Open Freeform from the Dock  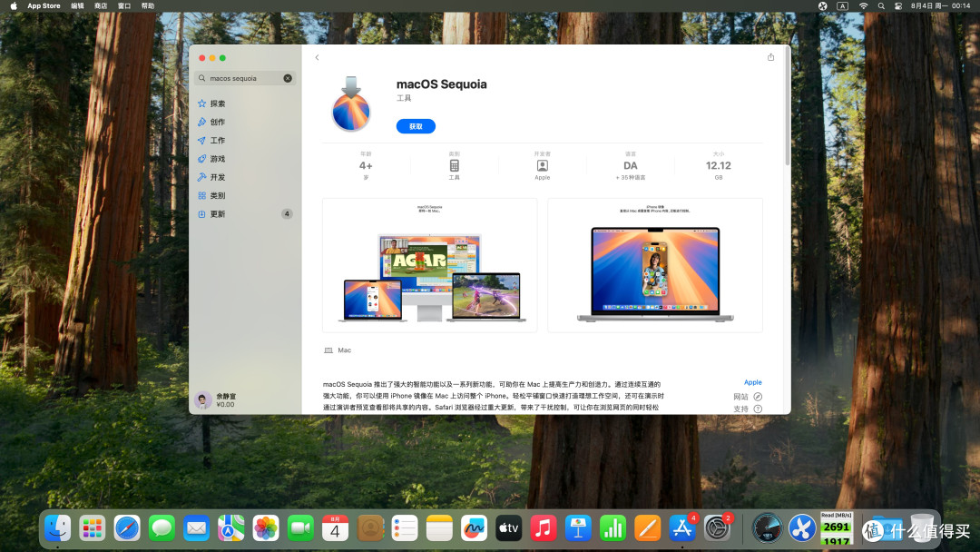pyautogui.click(x=474, y=528)
